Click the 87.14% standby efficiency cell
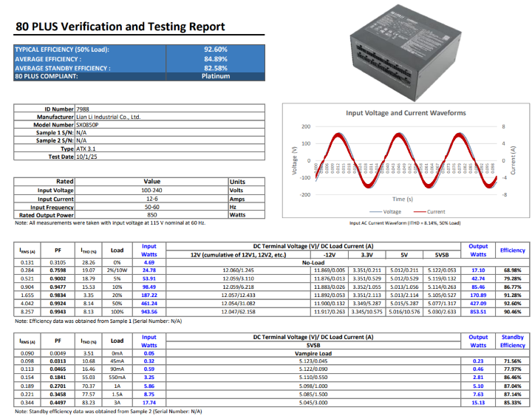532x416 pixels. tap(512, 395)
